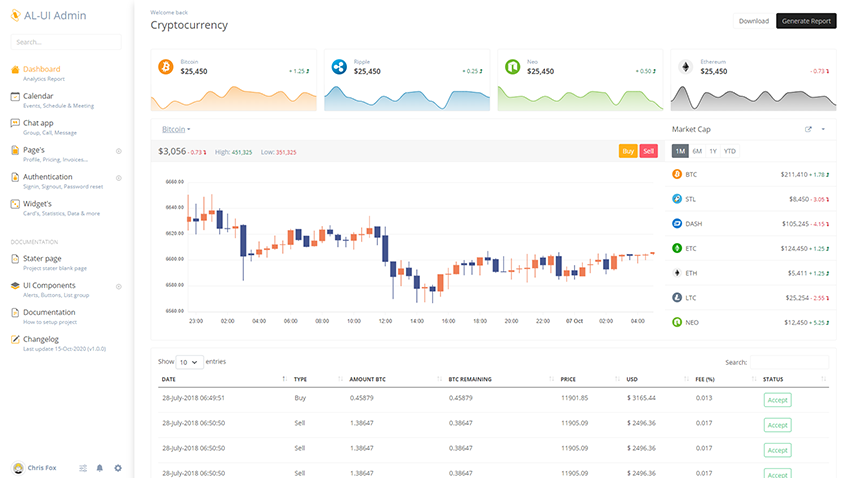Set Market Cap range to YTD
This screenshot has width=850, height=478.
[x=730, y=151]
